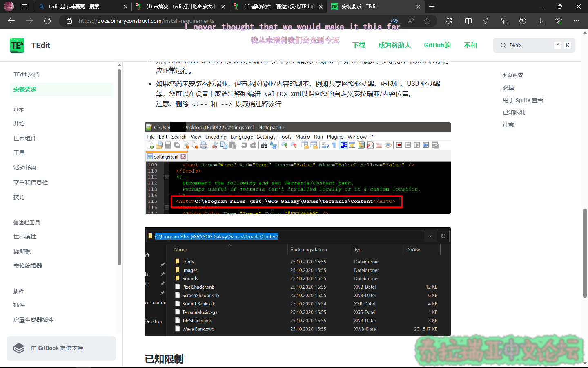The image size is (588, 368).
Task: Add this page to favorites
Action: 427,21
